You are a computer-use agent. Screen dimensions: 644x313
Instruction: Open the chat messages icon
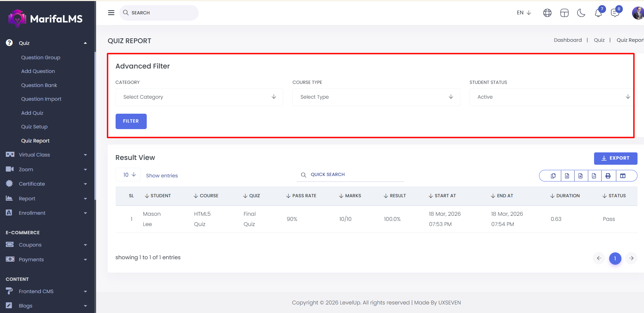point(615,13)
